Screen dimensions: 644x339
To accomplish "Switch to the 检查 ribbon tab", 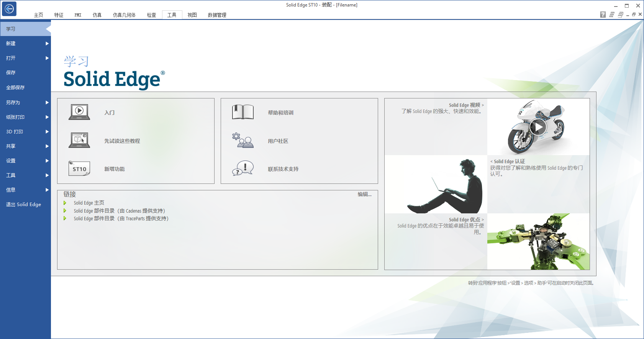I will click(151, 15).
